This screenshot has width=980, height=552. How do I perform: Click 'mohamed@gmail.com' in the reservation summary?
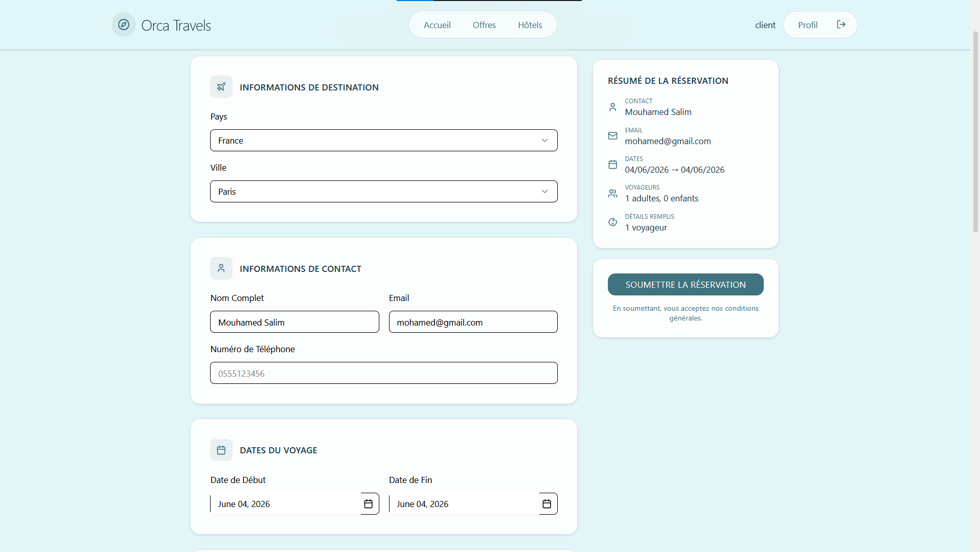click(x=668, y=141)
